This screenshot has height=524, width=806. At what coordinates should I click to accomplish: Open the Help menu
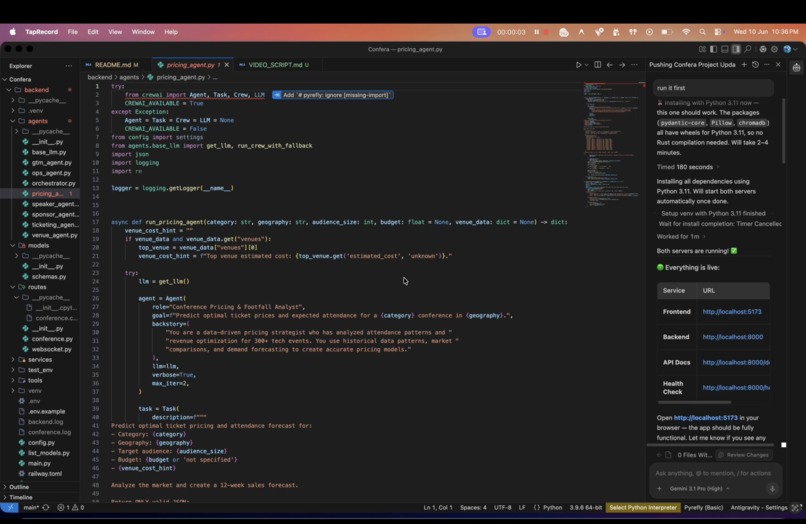click(x=171, y=32)
